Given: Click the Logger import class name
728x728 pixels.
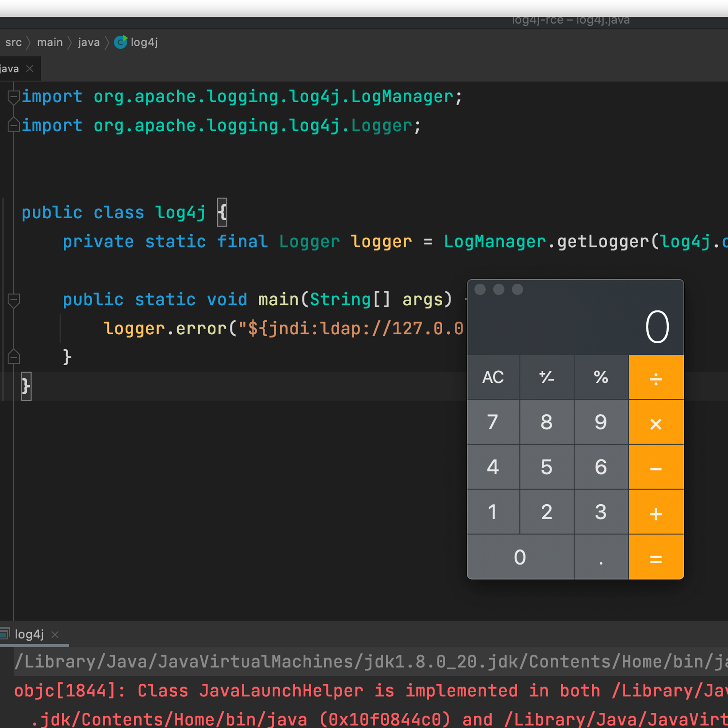Looking at the screenshot, I should coord(381,126).
